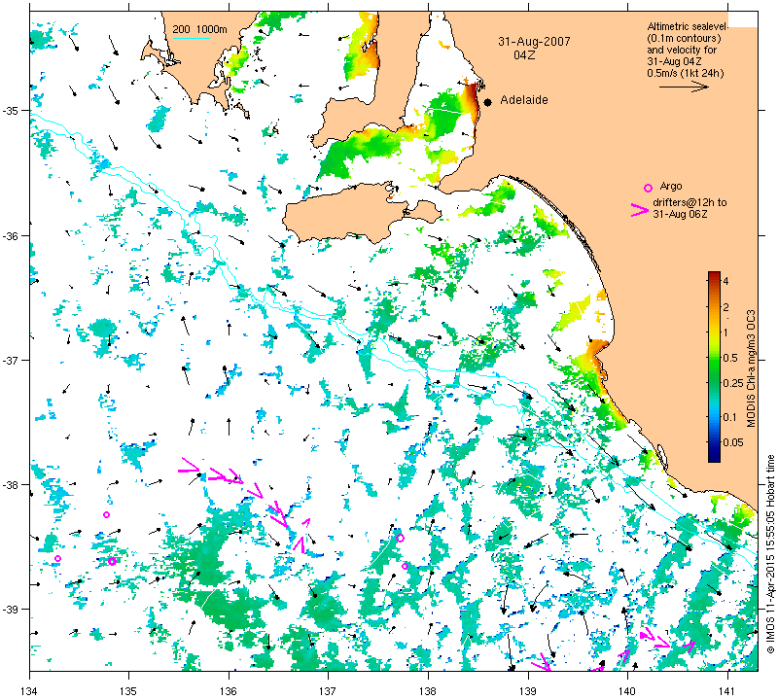Click the 'MODIS Chl-a mg/m3 OC3' color bar title

click(751, 368)
